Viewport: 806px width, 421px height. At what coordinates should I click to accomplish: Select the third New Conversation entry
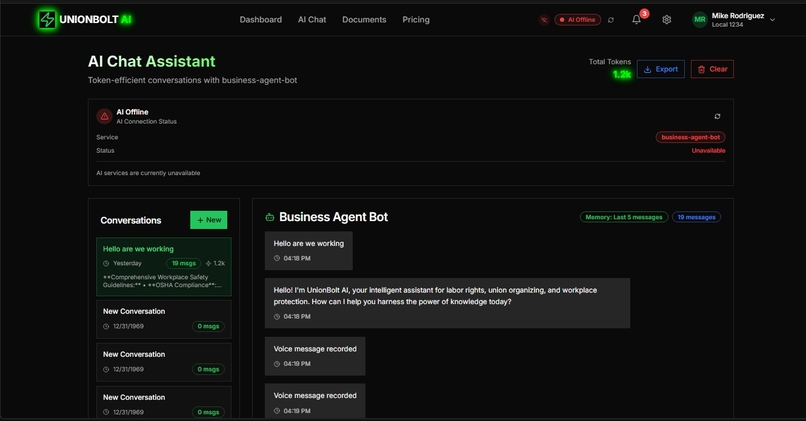[164, 402]
